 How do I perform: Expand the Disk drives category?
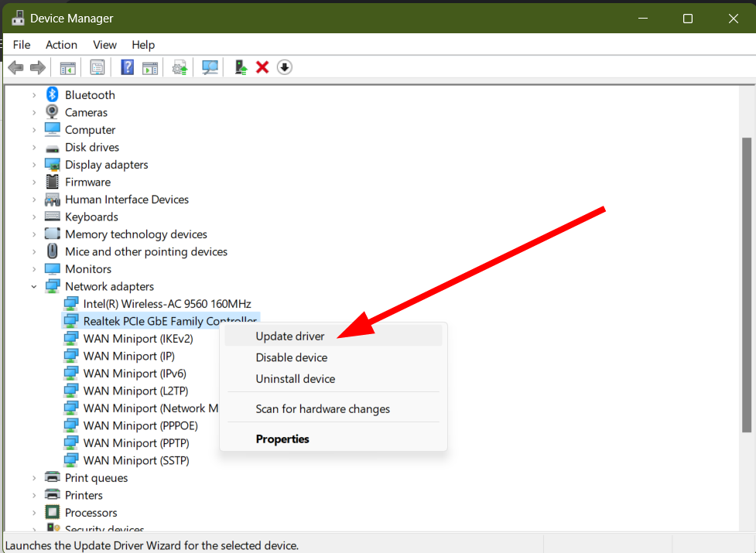(34, 147)
